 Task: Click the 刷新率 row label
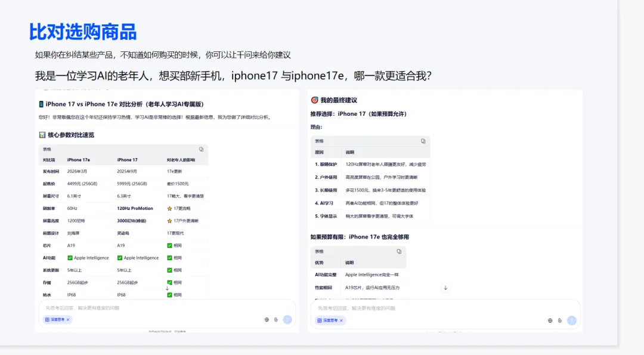[49, 208]
